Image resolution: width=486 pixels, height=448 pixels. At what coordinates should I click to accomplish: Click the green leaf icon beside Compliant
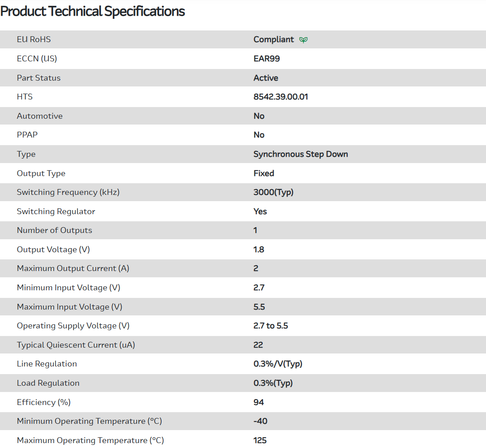pos(303,40)
